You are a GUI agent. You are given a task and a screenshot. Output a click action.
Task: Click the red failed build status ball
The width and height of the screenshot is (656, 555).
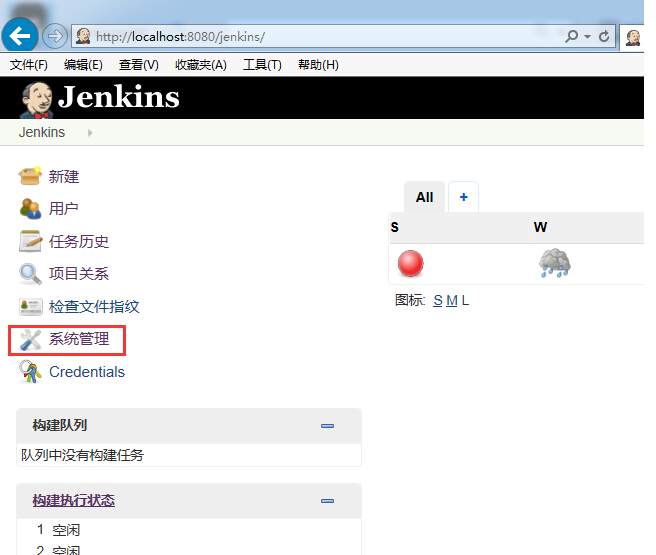(410, 263)
